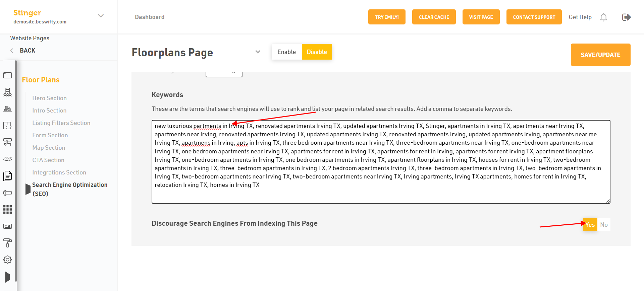
Task: Expand the Stinger site selector chevron
Action: click(101, 16)
